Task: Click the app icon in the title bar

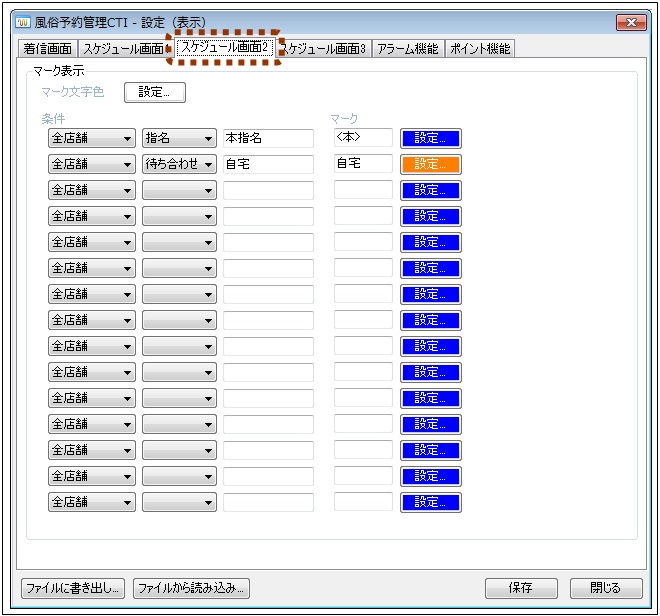Action: point(23,22)
